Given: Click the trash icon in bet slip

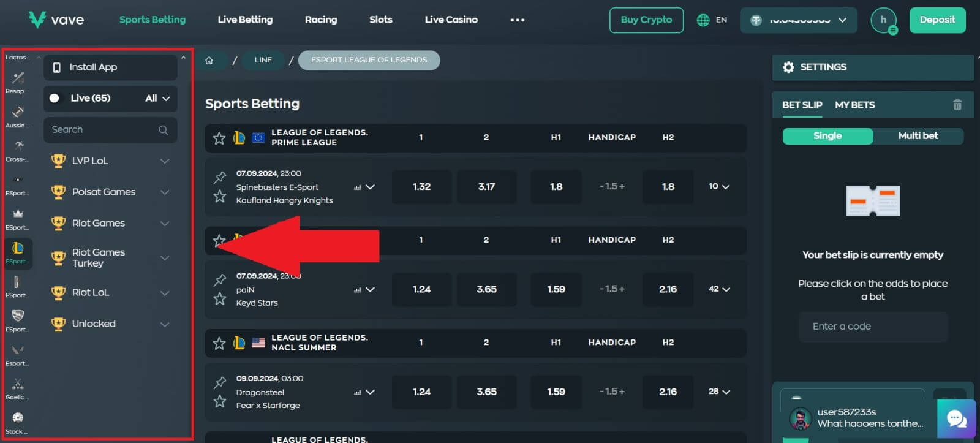Looking at the screenshot, I should tap(957, 105).
